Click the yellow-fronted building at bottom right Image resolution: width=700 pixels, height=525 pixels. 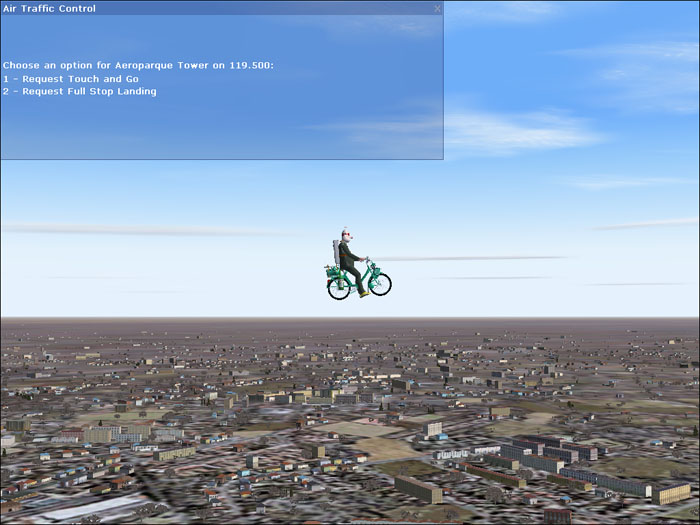coord(670,493)
